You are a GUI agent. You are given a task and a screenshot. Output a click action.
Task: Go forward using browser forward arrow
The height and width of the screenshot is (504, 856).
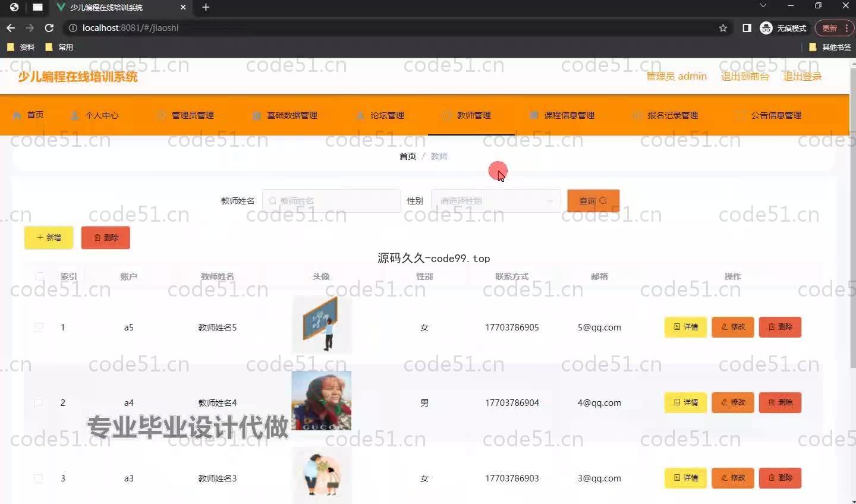click(x=30, y=28)
